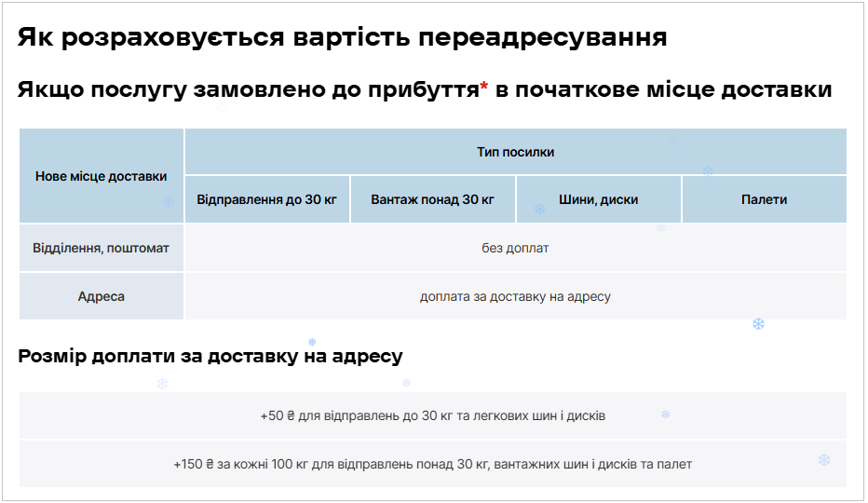Click the "Шини, диски" column header
Viewport: 868px width, 503px height.
click(x=598, y=199)
